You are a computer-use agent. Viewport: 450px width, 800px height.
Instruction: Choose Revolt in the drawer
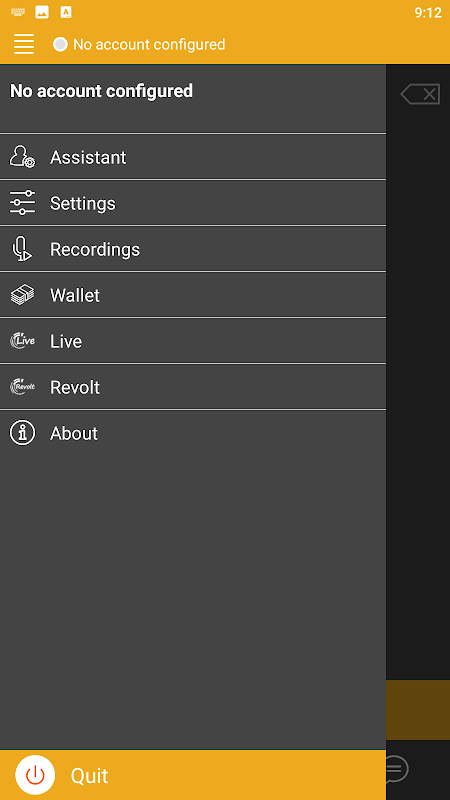[193, 387]
